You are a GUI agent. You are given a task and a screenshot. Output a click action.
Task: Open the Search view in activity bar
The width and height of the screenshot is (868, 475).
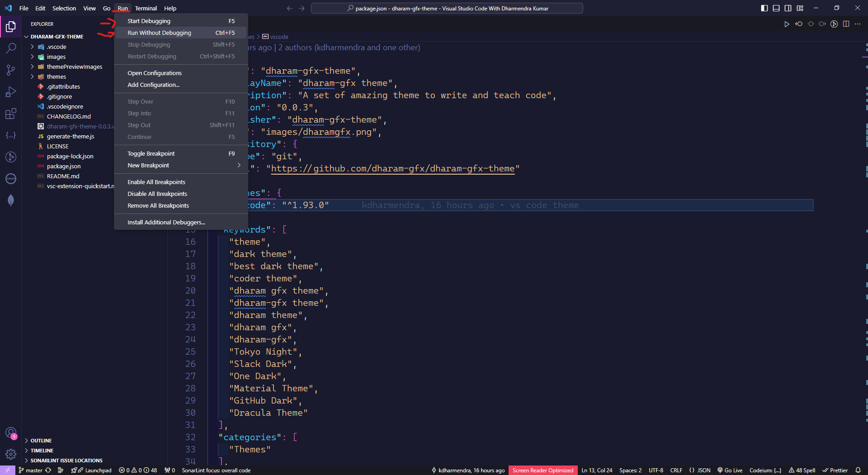pyautogui.click(x=11, y=48)
